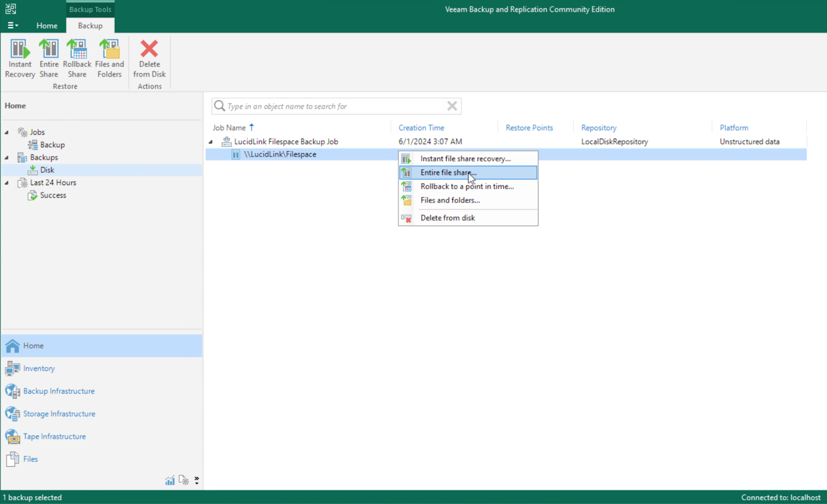Click the Backup Infrastructure globe icon
This screenshot has width=827, height=504.
12,391
